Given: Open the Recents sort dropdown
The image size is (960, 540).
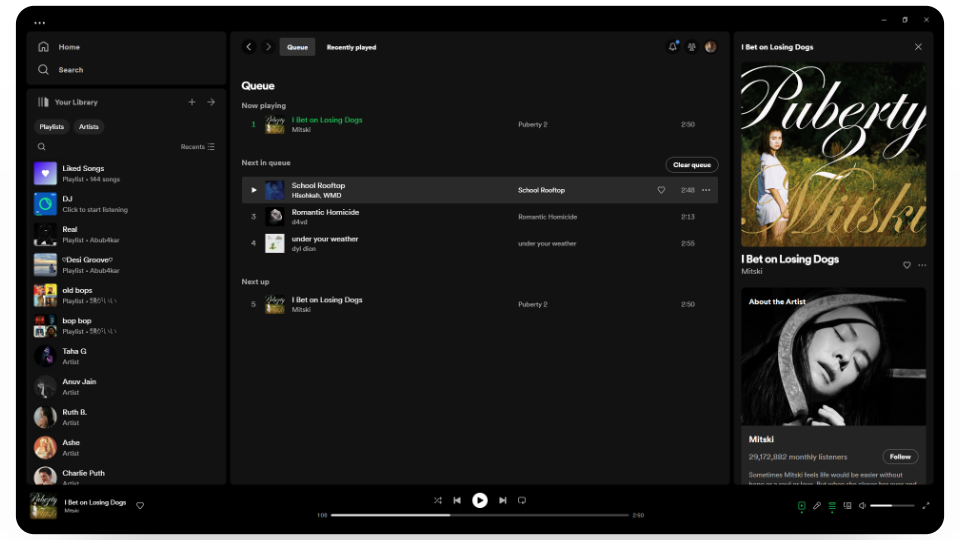Looking at the screenshot, I should [x=197, y=147].
